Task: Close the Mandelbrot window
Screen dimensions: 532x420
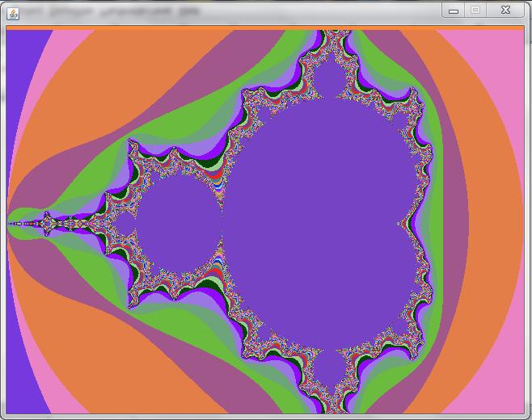Action: point(505,10)
